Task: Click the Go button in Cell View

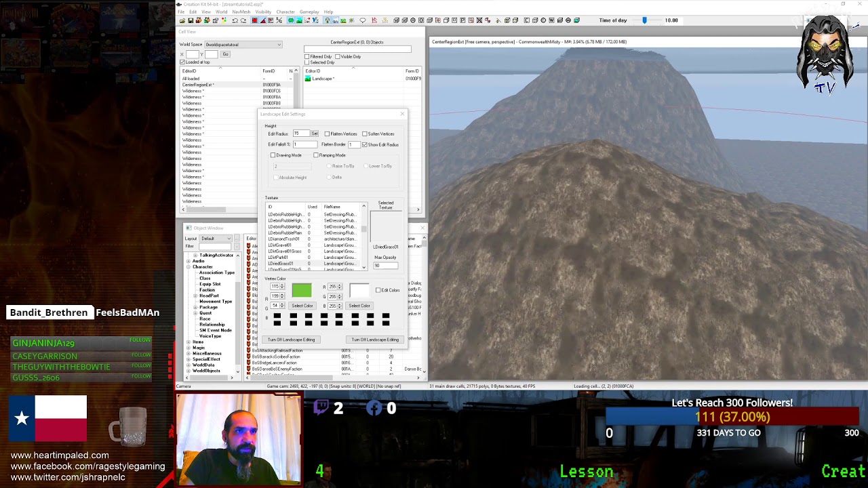Action: [225, 54]
